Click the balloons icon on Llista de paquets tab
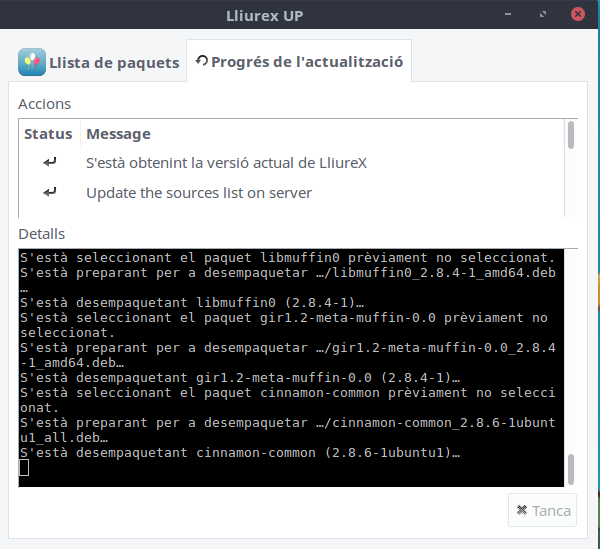Screen dimensions: 600x549 32,62
